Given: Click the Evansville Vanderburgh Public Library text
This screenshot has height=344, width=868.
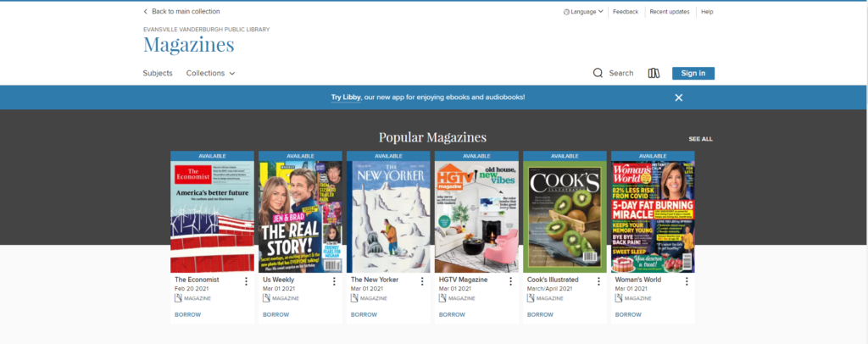Looking at the screenshot, I should [207, 30].
